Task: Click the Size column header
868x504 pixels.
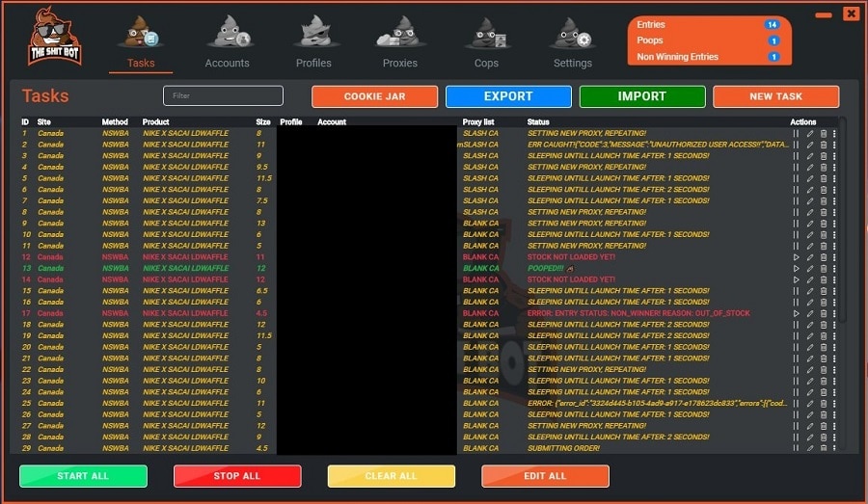Action: [263, 121]
